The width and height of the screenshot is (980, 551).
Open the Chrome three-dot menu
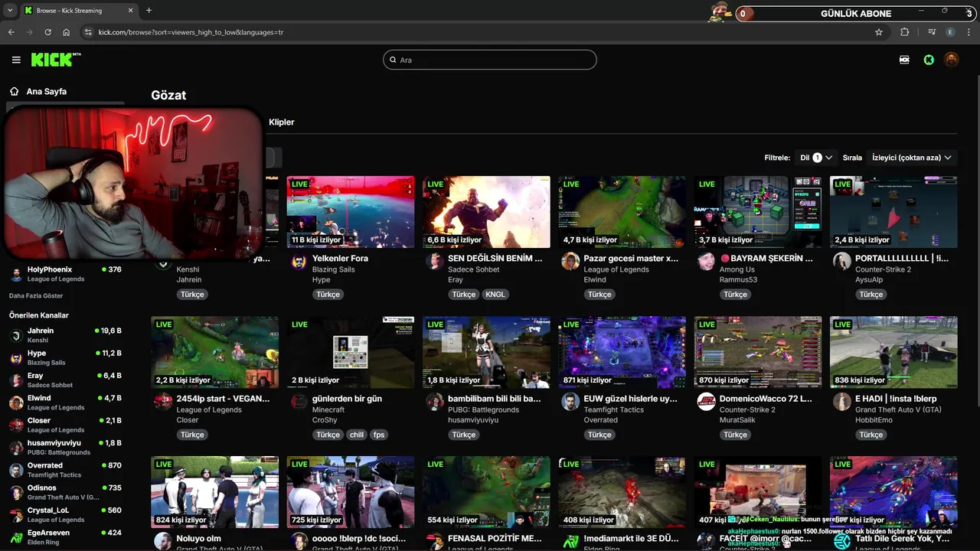(969, 32)
